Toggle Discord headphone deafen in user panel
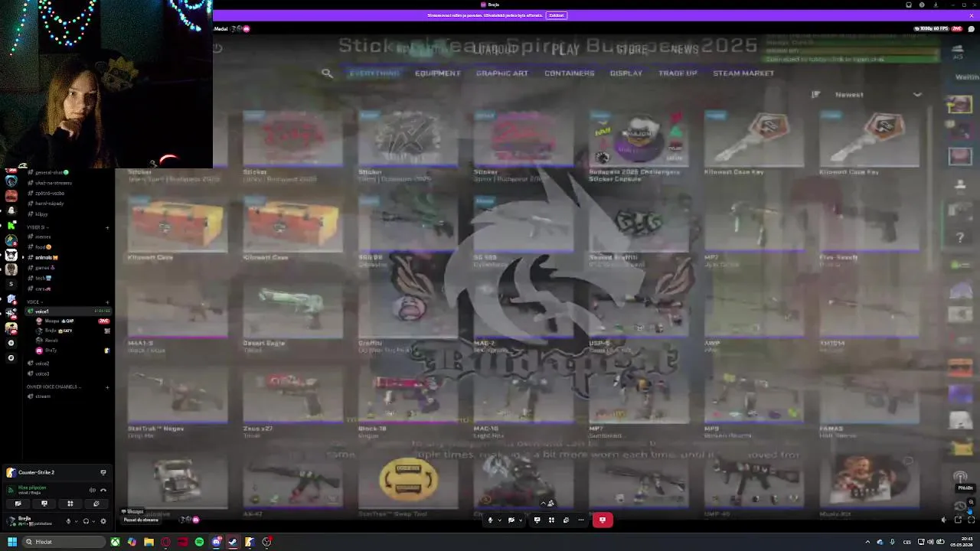The width and height of the screenshot is (980, 551). (86, 522)
